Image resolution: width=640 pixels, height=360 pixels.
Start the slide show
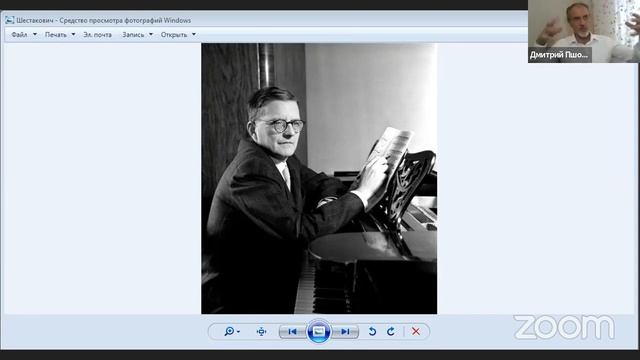pos(319,331)
